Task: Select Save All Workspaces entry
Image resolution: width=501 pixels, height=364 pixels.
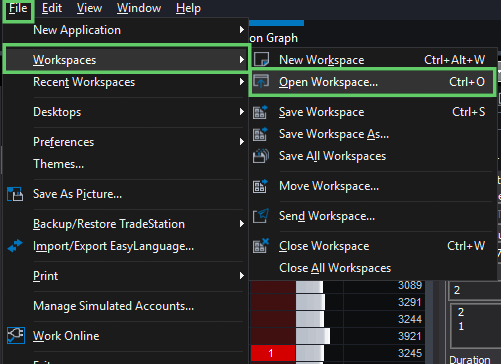Action: tap(332, 156)
